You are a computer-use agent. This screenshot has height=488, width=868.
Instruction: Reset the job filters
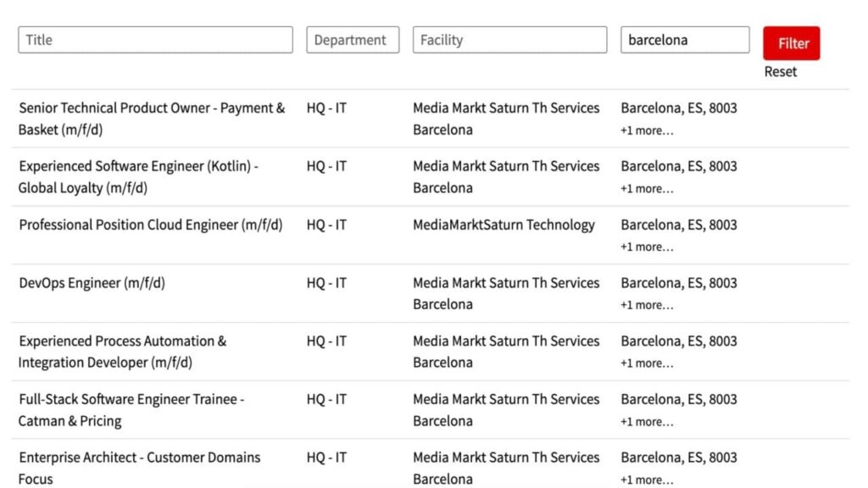coord(781,71)
